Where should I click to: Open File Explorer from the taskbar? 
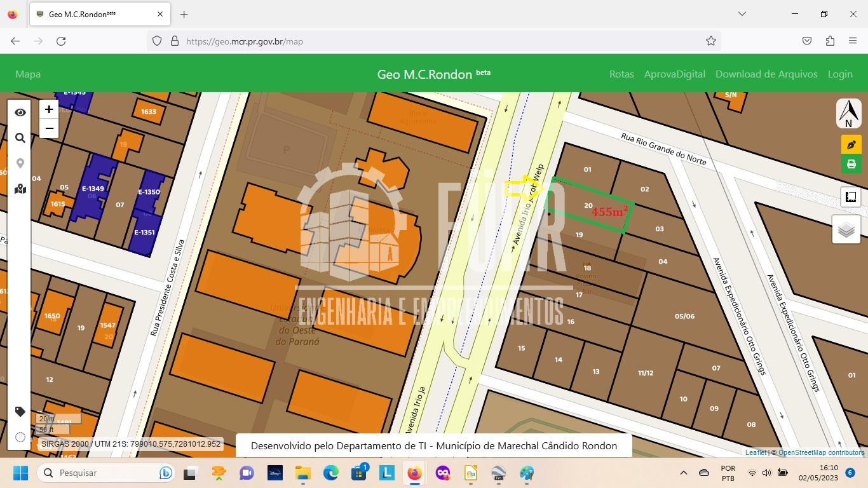(x=303, y=473)
